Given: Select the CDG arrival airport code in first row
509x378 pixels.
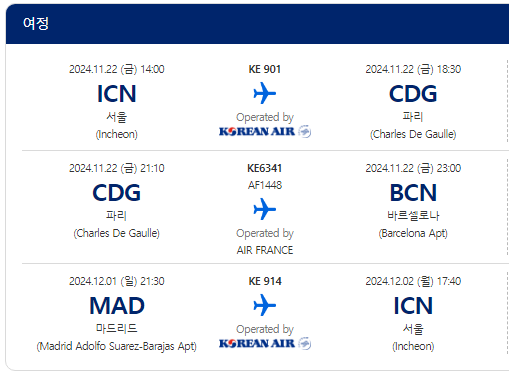Looking at the screenshot, I should pos(413,94).
